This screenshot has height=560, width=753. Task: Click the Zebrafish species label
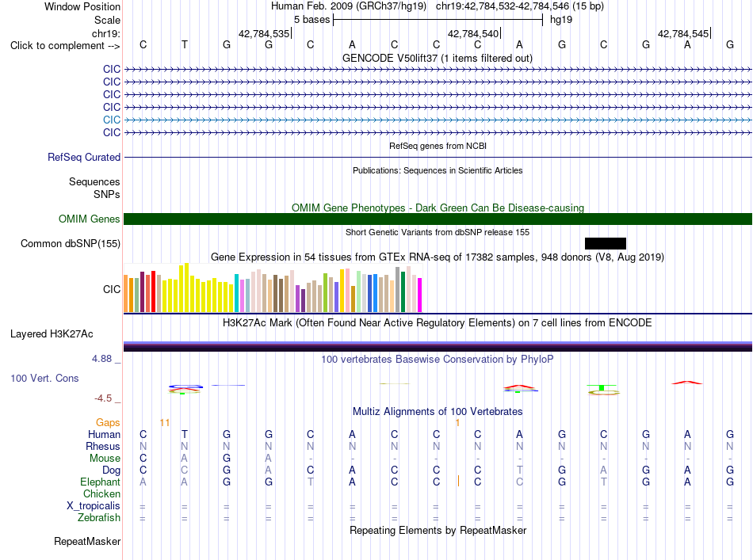[99, 518]
